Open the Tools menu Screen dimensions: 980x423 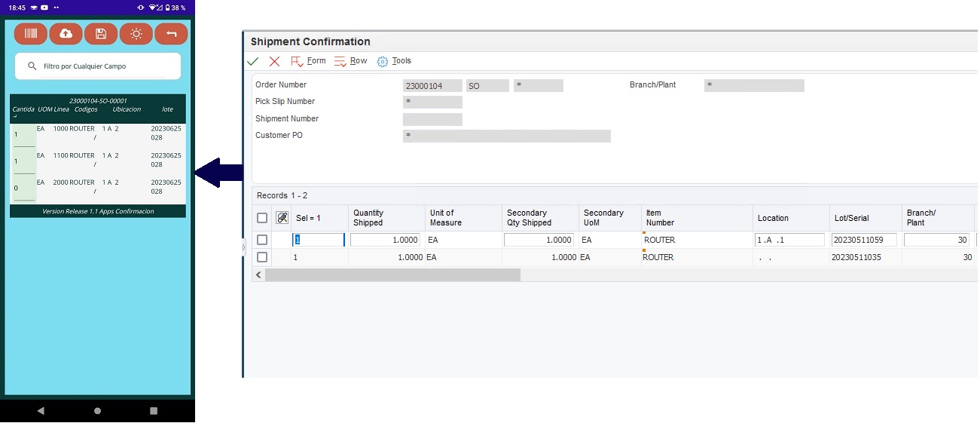click(x=394, y=61)
